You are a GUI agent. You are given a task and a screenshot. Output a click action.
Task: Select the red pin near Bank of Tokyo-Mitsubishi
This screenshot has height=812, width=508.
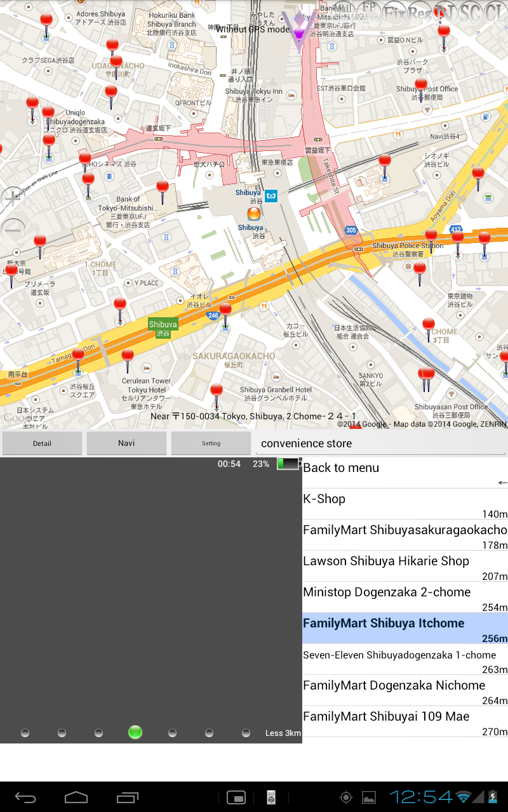coord(163,192)
